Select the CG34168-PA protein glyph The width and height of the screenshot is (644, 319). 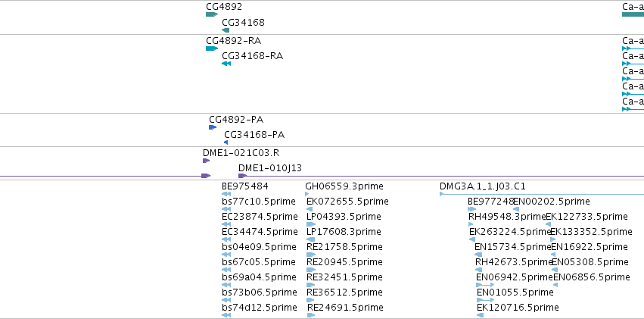point(226,142)
